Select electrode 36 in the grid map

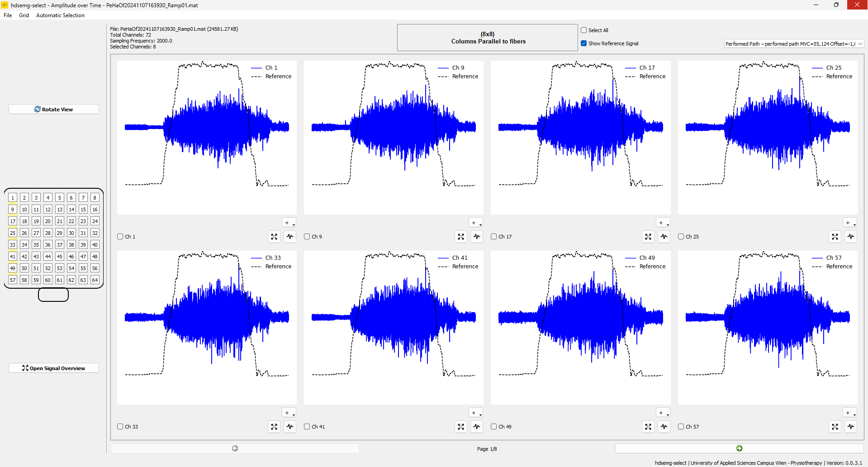pos(48,245)
